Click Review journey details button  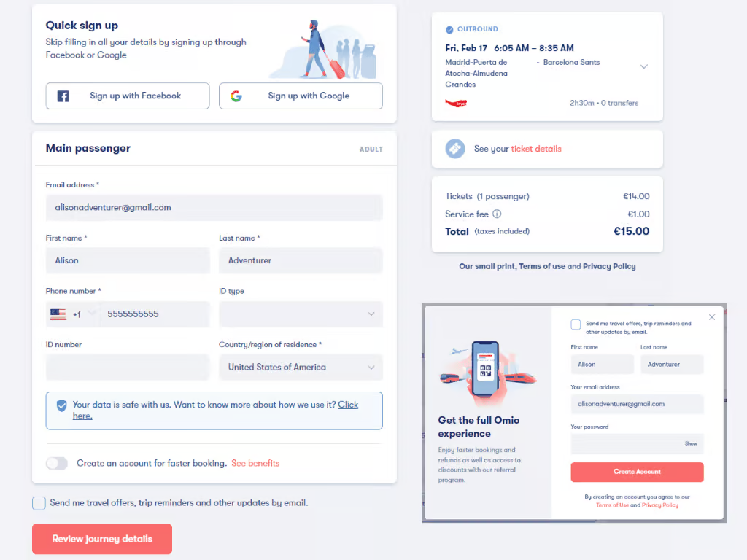point(102,539)
